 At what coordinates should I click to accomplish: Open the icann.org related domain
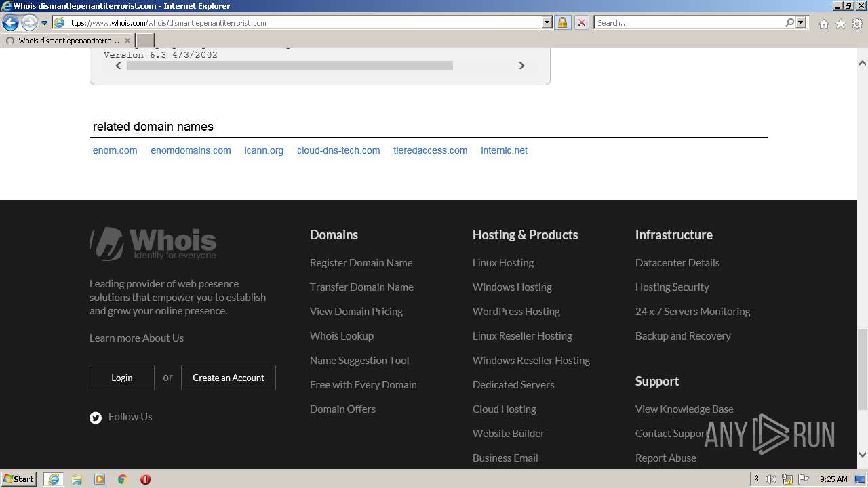[264, 150]
